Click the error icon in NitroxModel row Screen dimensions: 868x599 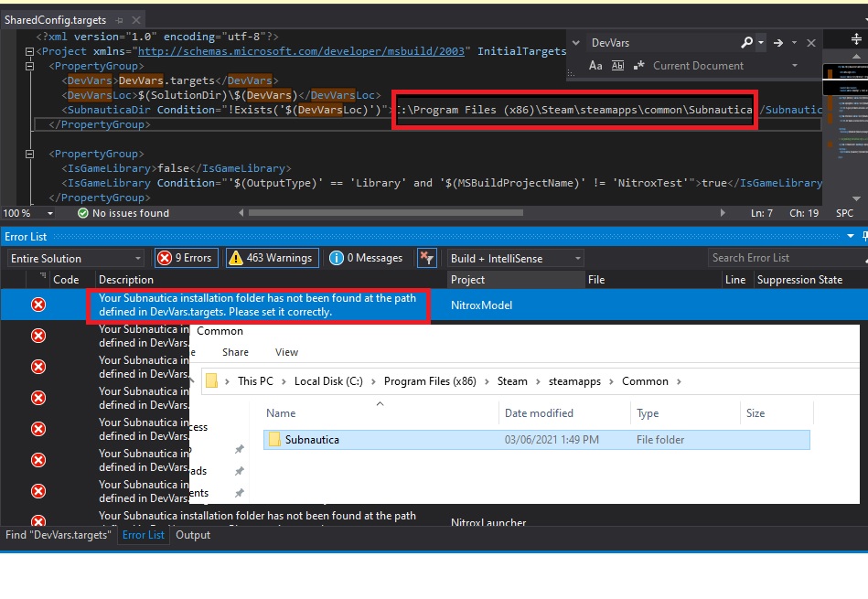tap(38, 305)
